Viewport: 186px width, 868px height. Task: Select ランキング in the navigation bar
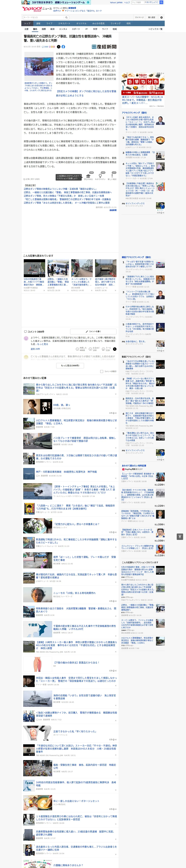(115, 24)
